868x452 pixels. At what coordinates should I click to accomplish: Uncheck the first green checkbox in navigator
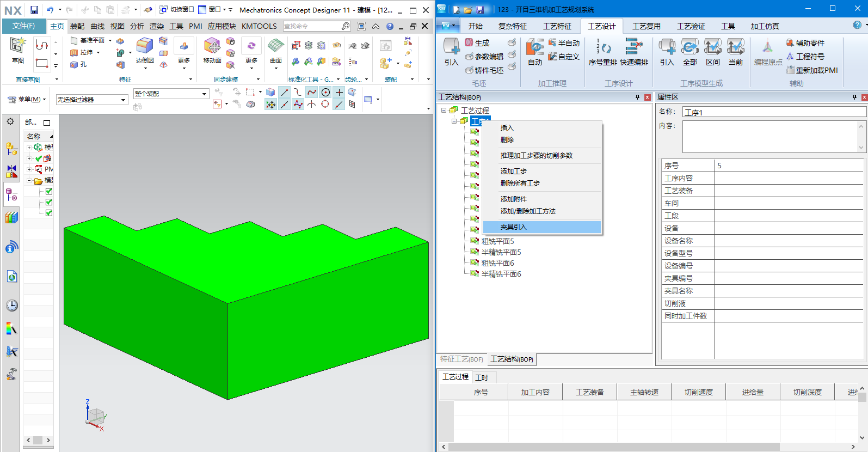49,191
